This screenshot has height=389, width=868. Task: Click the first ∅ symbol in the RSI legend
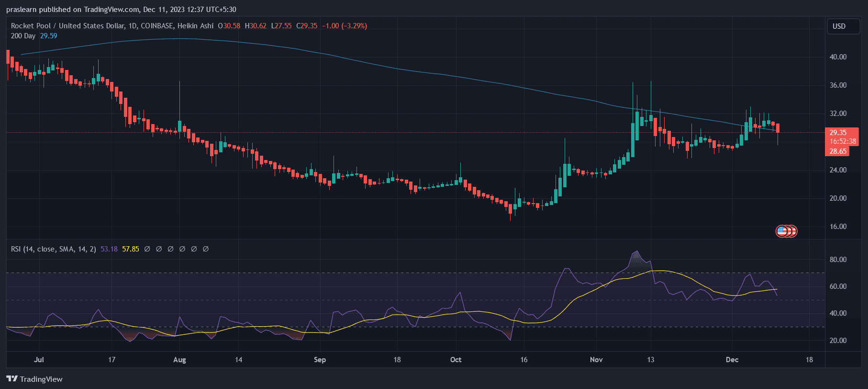click(x=147, y=249)
